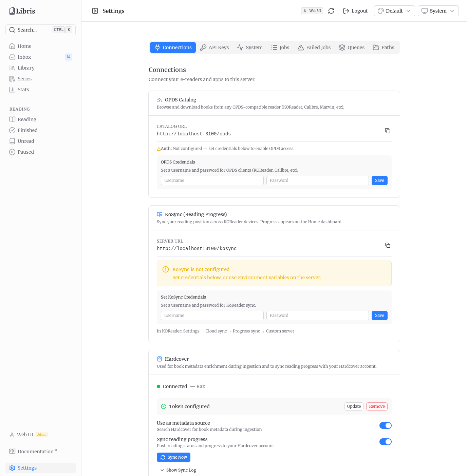Open Settings from sidebar
Viewport: 467px width, 476px height.
[40, 468]
